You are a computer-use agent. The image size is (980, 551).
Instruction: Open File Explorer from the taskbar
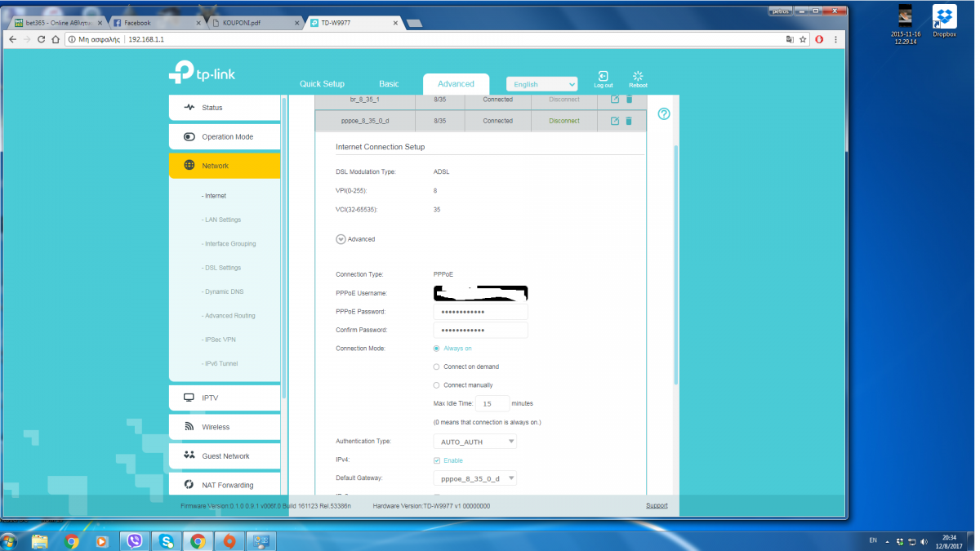tap(39, 540)
